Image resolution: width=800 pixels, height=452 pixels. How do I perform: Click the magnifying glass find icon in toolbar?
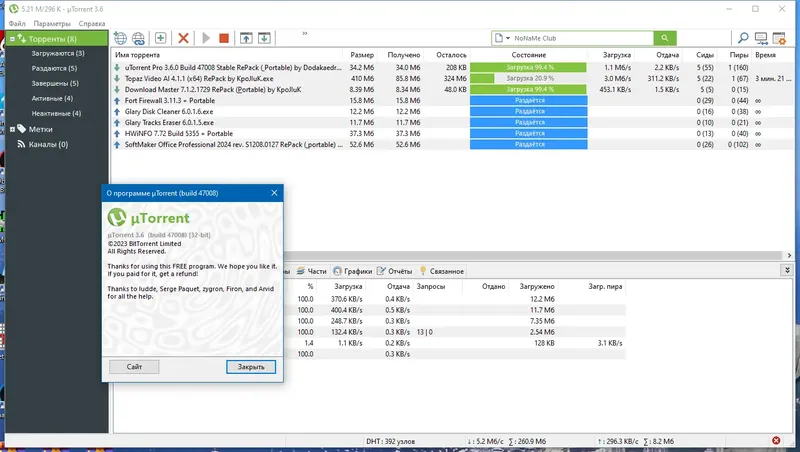click(743, 38)
